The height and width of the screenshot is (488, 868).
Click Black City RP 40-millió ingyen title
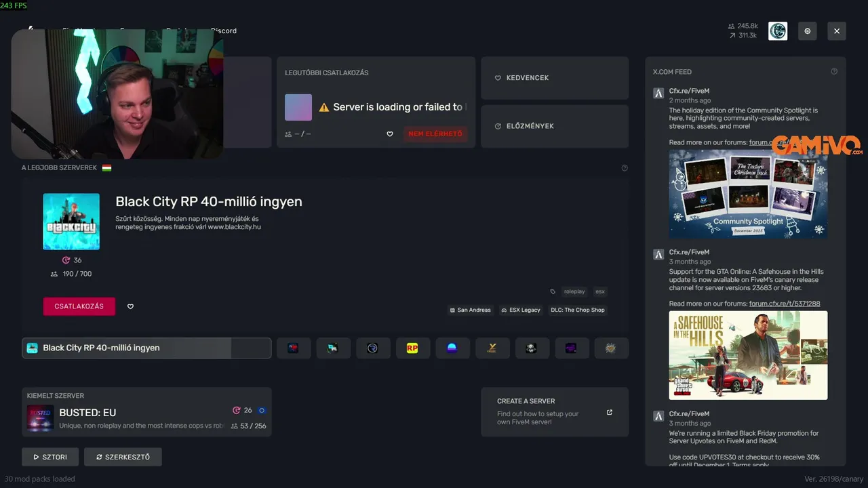209,201
